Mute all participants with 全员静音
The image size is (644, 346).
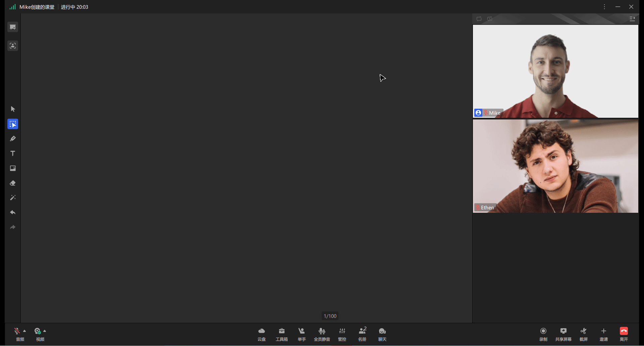coord(322,334)
